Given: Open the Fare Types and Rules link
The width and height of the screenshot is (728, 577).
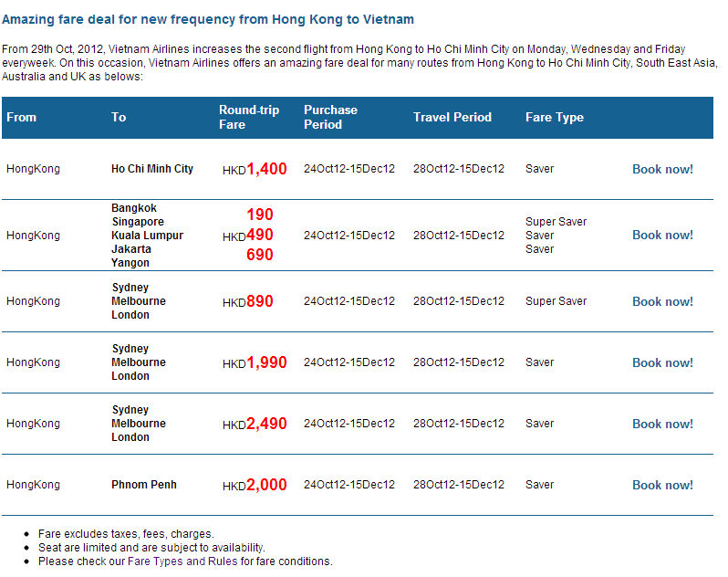Looking at the screenshot, I should point(182,561).
